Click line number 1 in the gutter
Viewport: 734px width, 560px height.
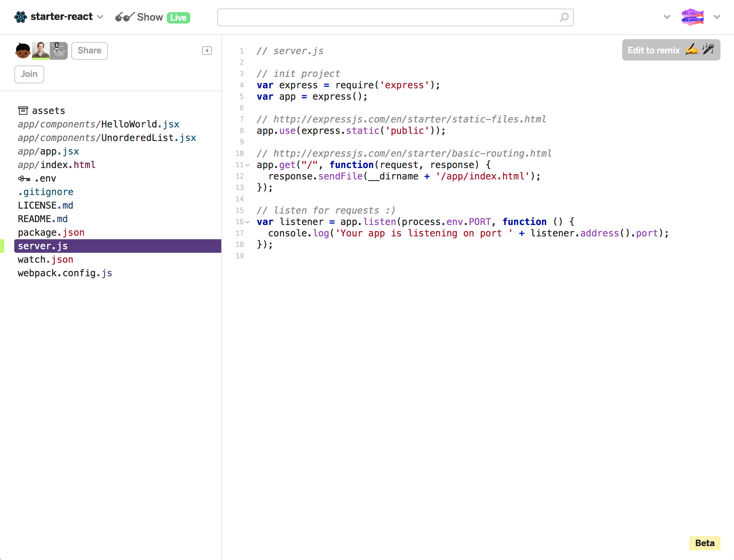tap(242, 51)
